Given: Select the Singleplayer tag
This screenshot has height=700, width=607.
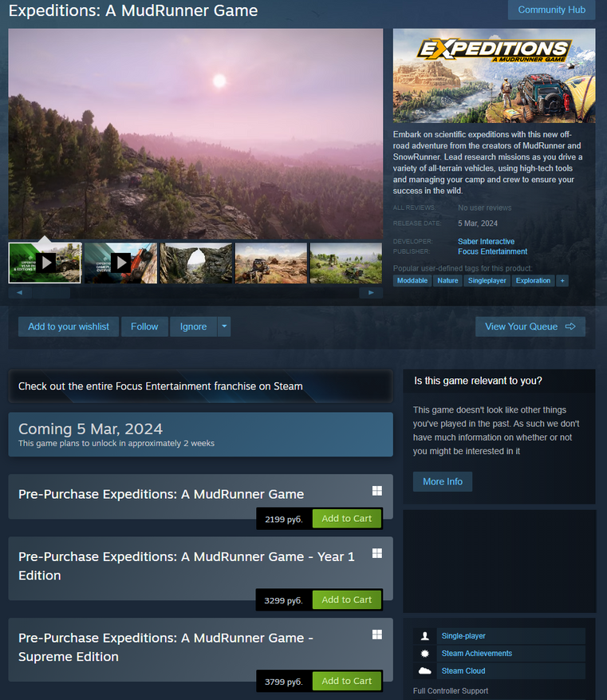Looking at the screenshot, I should (487, 281).
